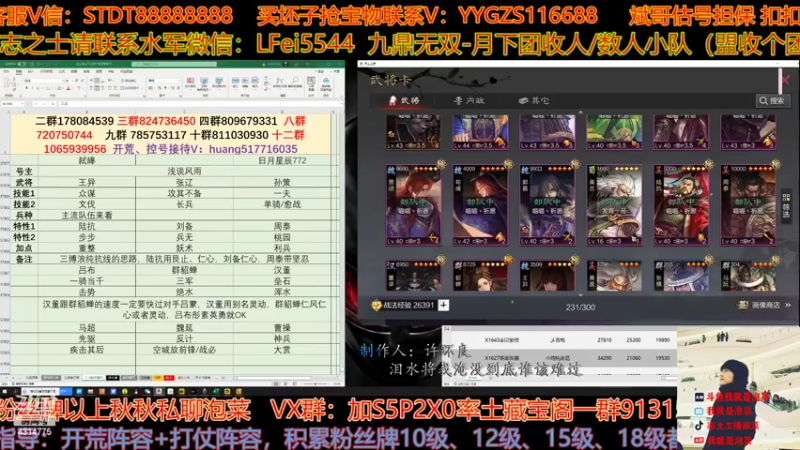
Task: Select cell containing 王异
Action: pos(87,182)
